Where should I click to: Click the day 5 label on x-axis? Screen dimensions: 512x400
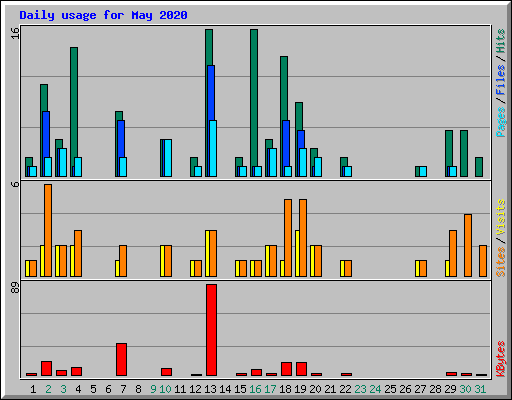click(x=93, y=389)
